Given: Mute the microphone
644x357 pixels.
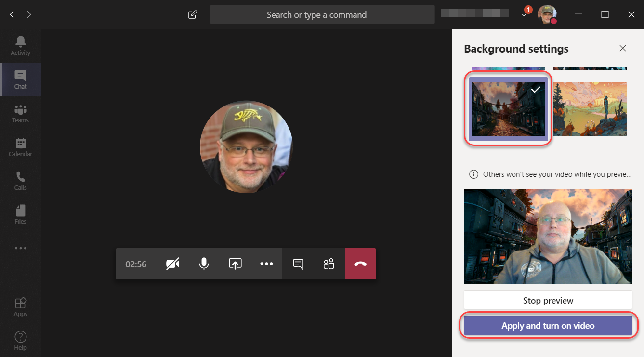Looking at the screenshot, I should click(204, 264).
